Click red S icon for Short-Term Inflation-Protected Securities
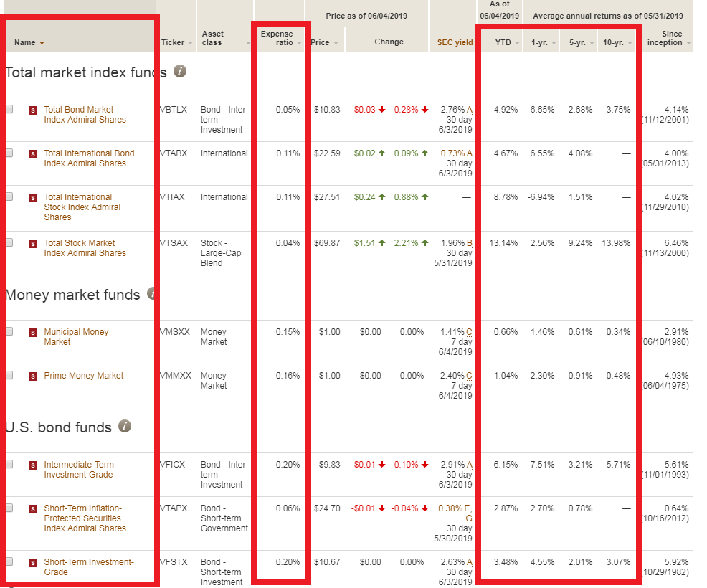 (x=33, y=509)
